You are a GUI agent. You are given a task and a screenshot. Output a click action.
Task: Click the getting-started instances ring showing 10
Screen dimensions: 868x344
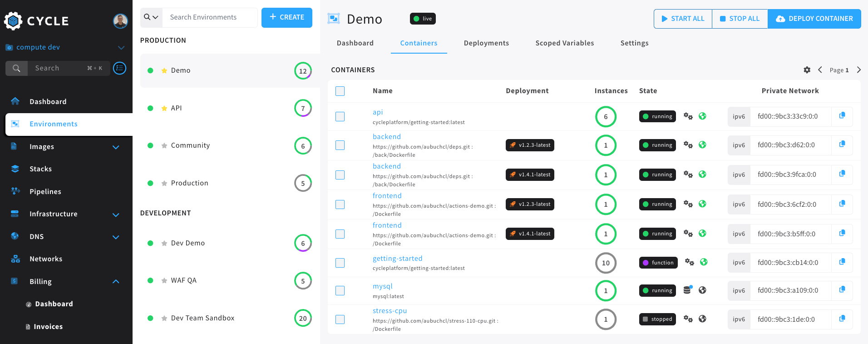point(606,263)
